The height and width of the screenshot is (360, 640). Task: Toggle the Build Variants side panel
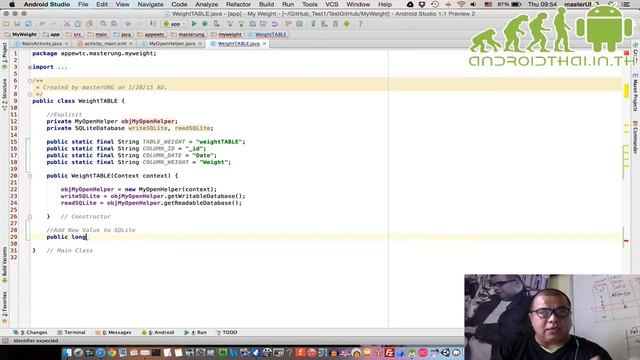coord(4,265)
